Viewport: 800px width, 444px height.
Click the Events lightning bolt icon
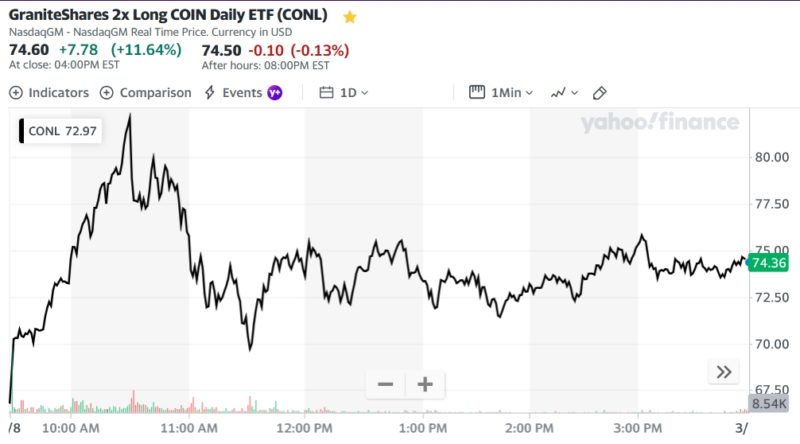point(210,93)
